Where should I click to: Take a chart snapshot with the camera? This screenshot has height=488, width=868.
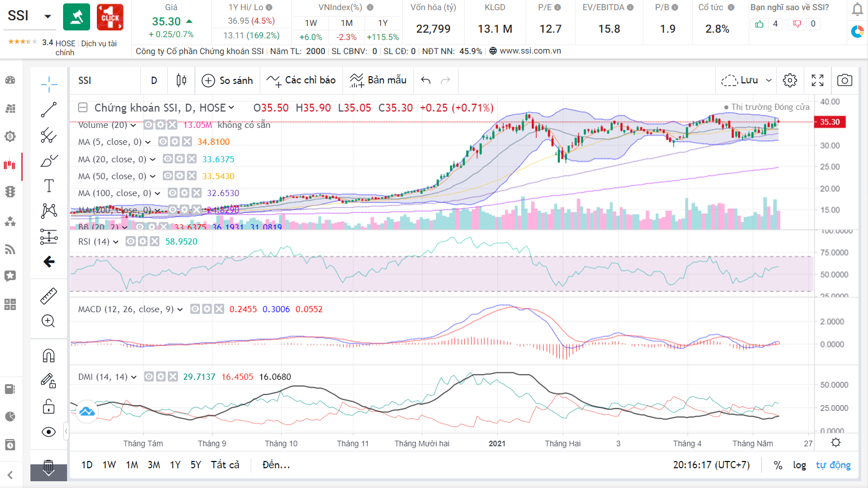pyautogui.click(x=845, y=81)
